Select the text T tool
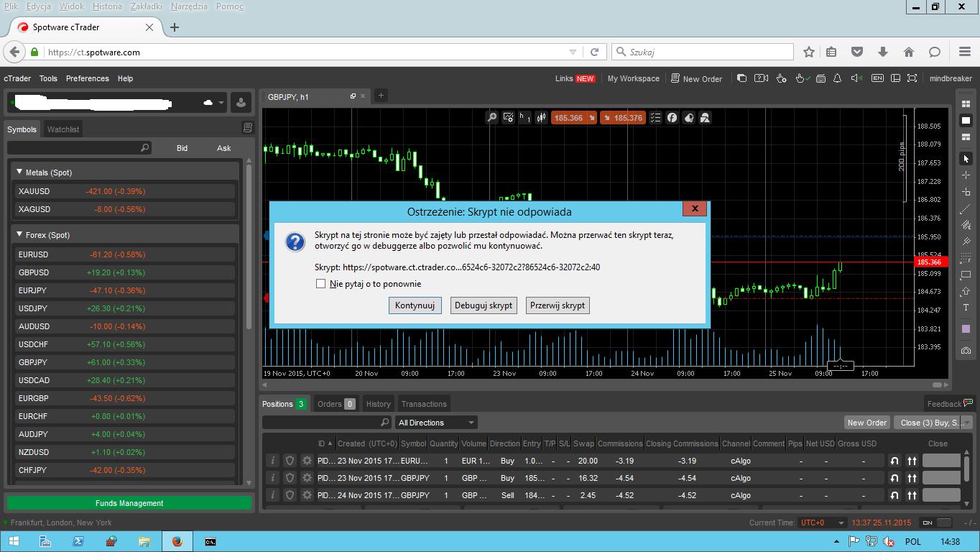 966,308
